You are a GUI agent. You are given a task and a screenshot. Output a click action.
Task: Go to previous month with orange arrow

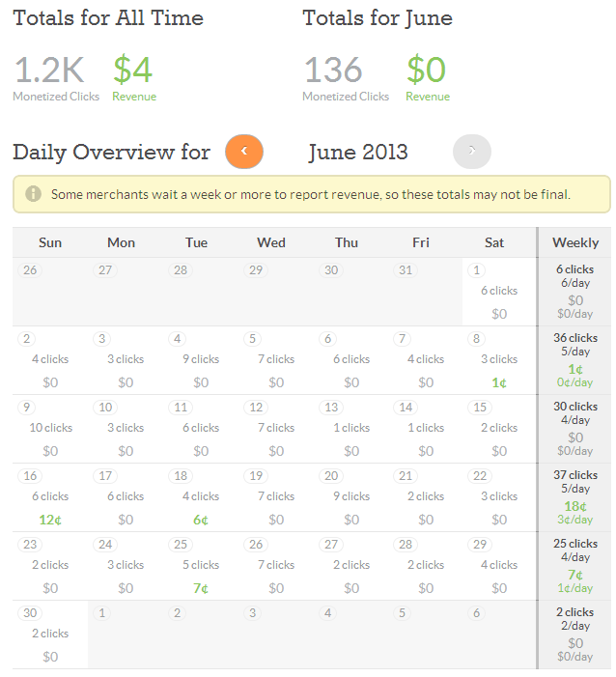[x=244, y=152]
